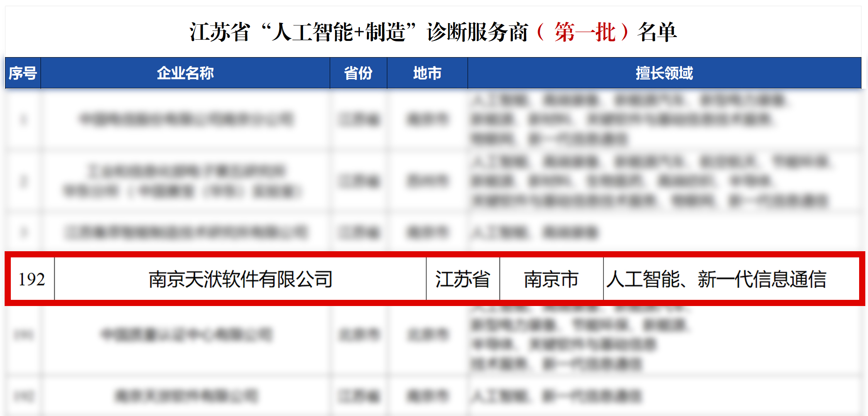868x416 pixels.
Task: Click the highlighted 南京市 cell
Action: click(551, 279)
